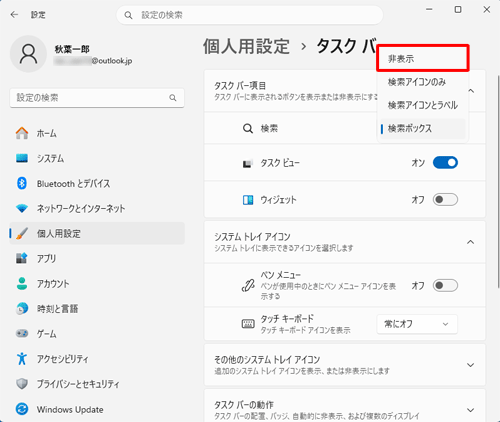Click the 個人用設定 paintbrush icon
The height and width of the screenshot is (422, 500).
[22, 234]
